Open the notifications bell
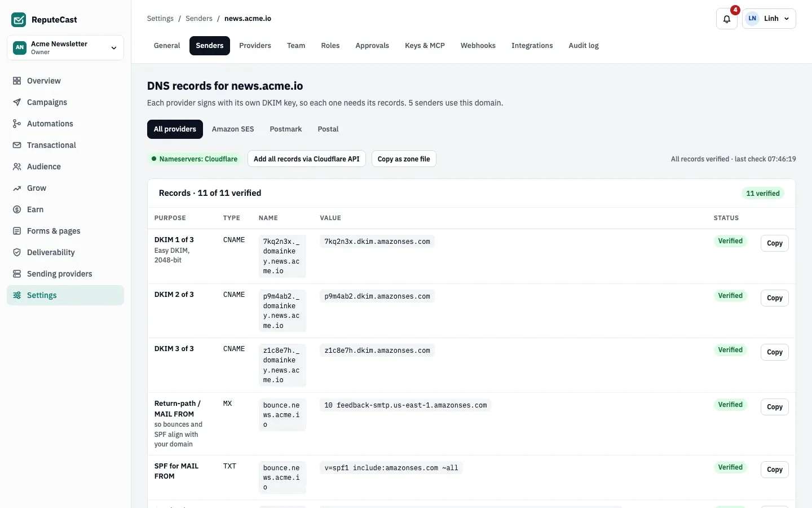 click(x=727, y=19)
